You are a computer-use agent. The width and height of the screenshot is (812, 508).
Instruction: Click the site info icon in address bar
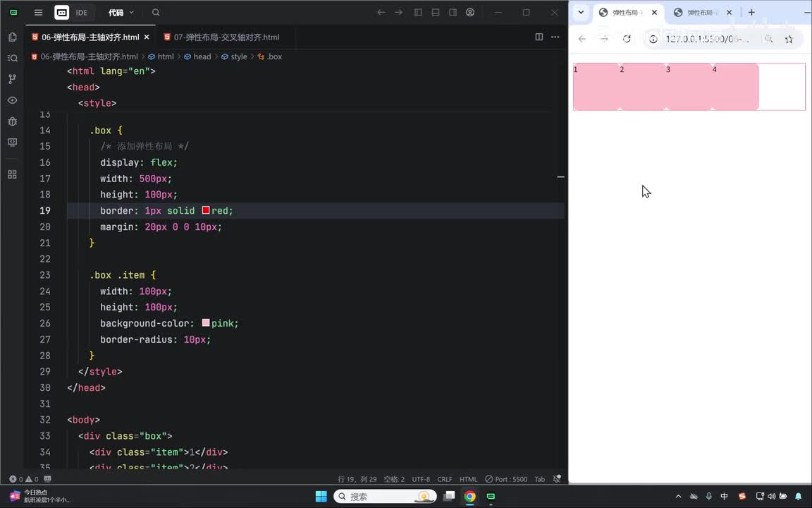653,39
